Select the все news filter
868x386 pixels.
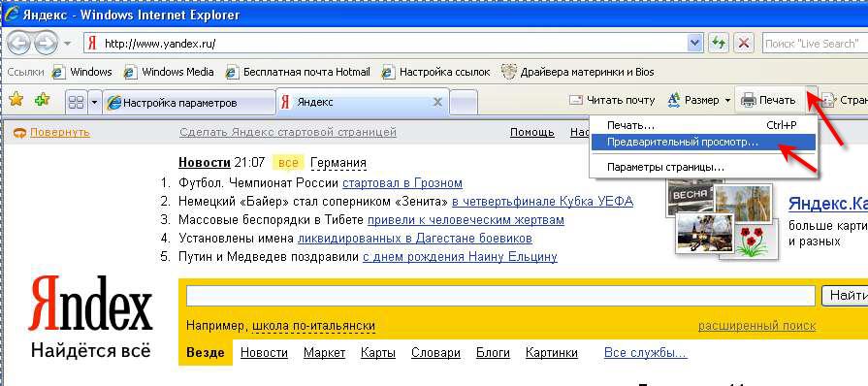pyautogui.click(x=288, y=163)
